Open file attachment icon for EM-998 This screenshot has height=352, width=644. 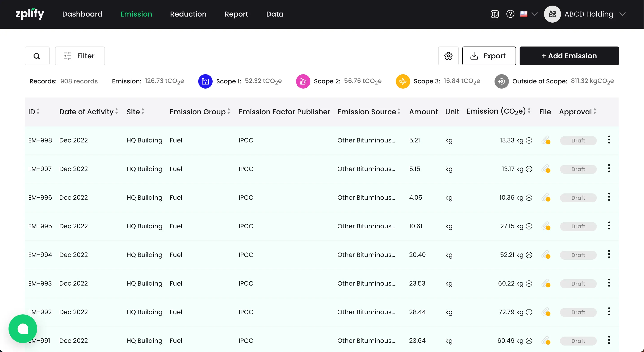[546, 140]
